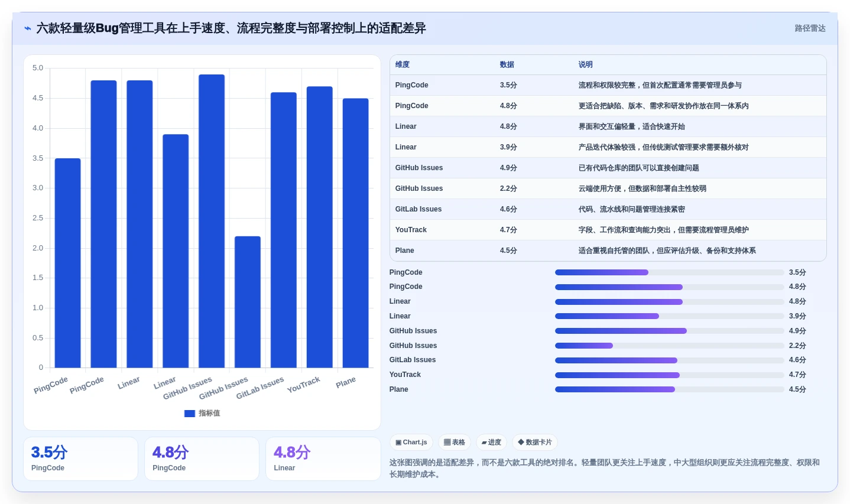Screen dimensions: 850x504
Task: Click GitLab Issues name in table
Action: [418, 209]
